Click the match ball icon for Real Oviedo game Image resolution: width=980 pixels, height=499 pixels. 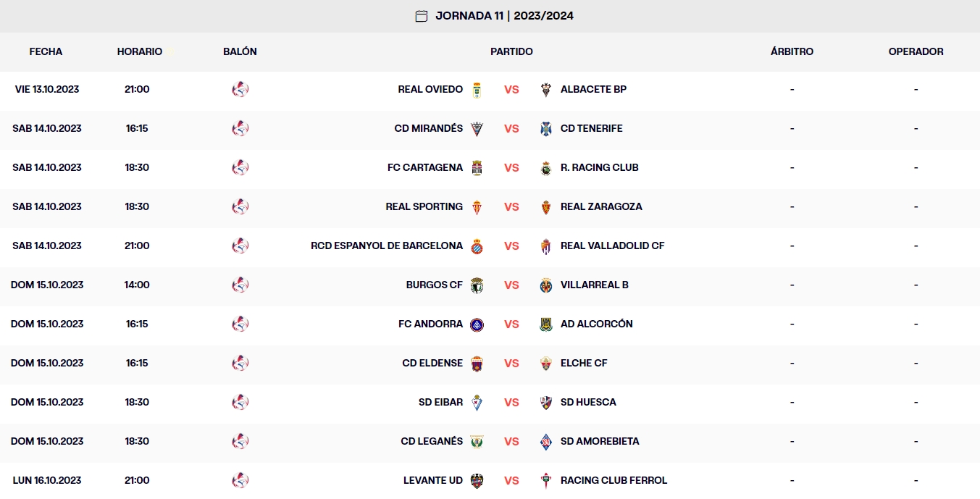click(240, 89)
